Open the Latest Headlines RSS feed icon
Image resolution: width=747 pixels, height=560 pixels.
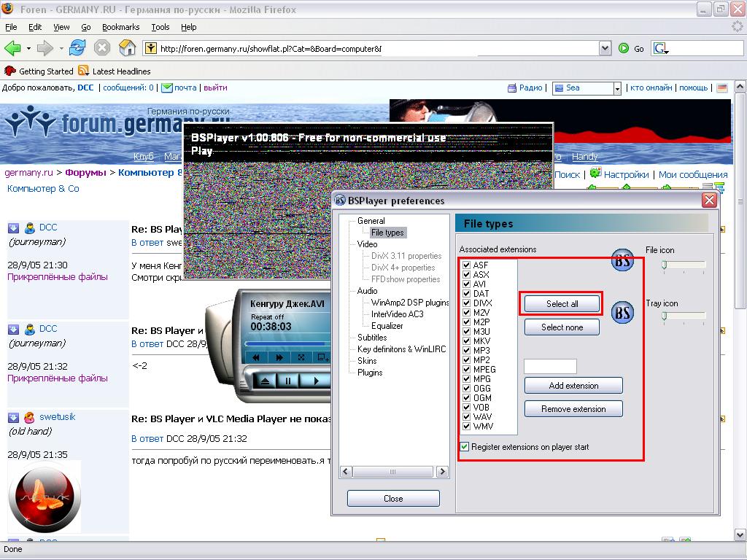(84, 71)
